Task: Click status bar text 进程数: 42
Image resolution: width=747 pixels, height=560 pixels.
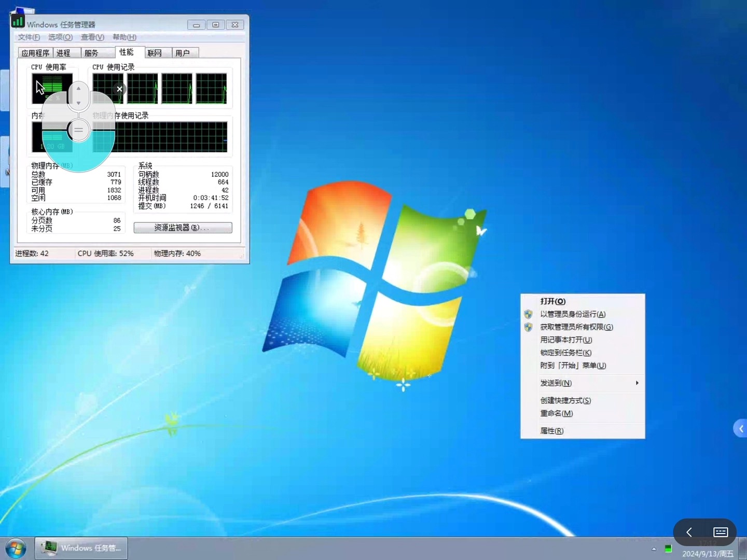Action: click(32, 254)
